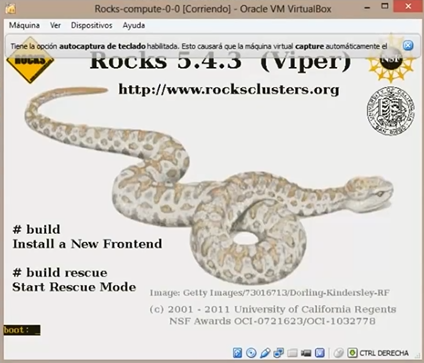This screenshot has height=363, width=424.
Task: Dismiss the autocaptura de teclado notification
Action: 408,46
